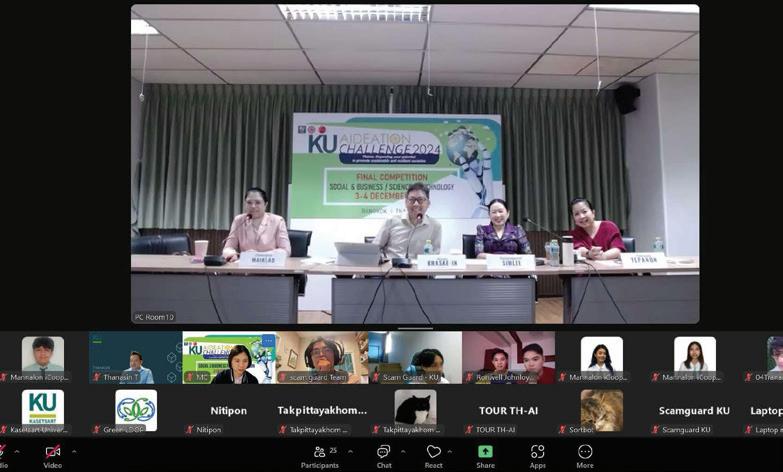
Task: Click the large Nitipon name tile
Action: (x=229, y=411)
